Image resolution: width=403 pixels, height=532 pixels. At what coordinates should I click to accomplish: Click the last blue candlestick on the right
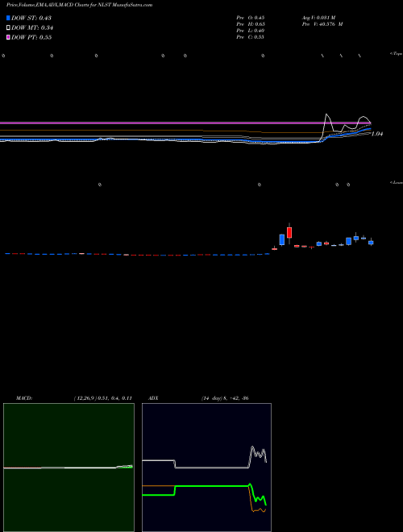tap(371, 243)
